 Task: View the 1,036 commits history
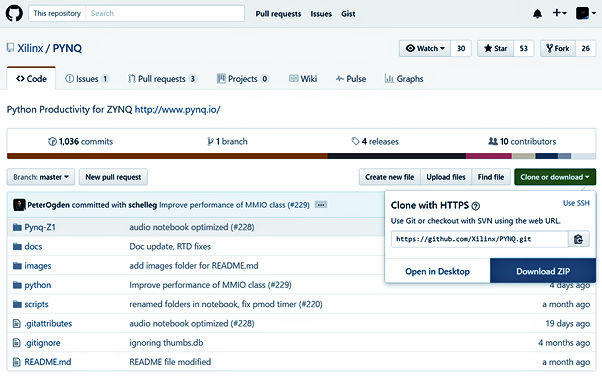click(81, 141)
